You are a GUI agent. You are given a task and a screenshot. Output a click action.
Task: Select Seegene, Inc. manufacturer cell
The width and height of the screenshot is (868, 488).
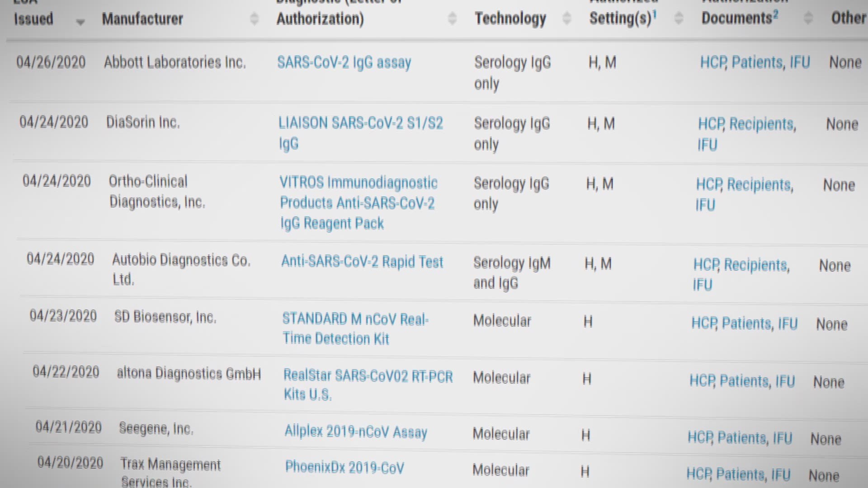coord(156,428)
